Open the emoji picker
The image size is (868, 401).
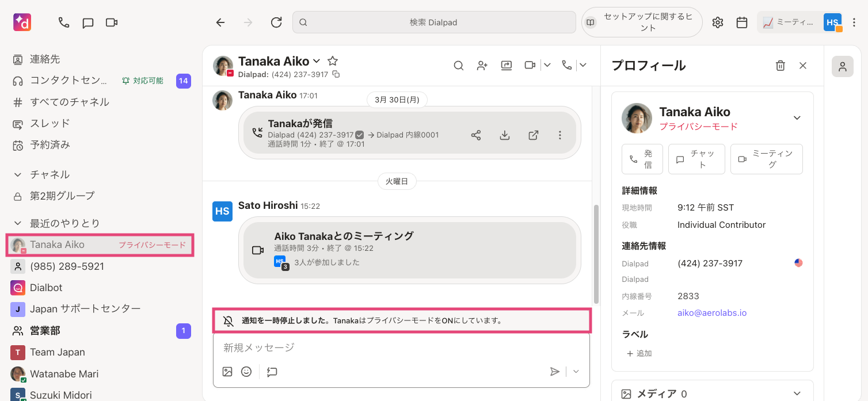(246, 372)
